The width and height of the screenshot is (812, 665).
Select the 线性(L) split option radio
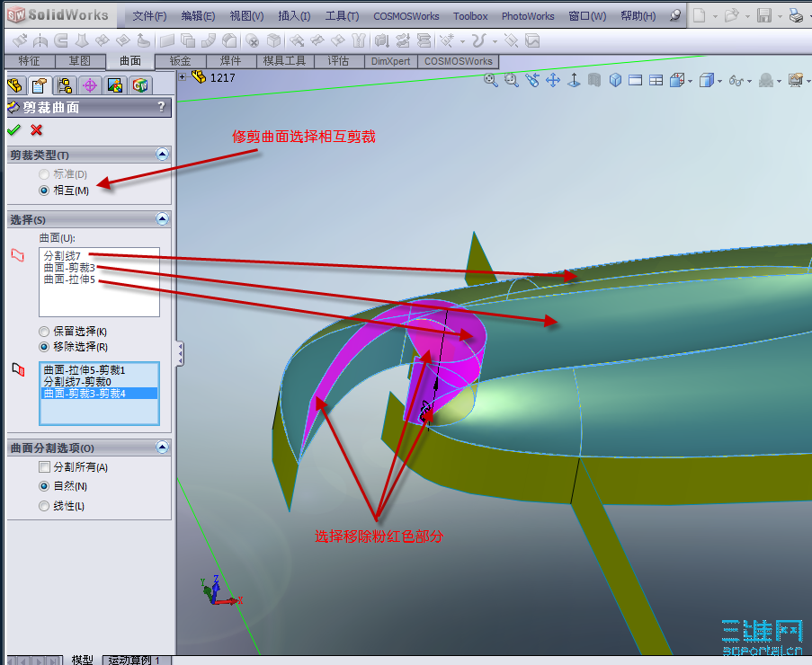pyautogui.click(x=44, y=506)
